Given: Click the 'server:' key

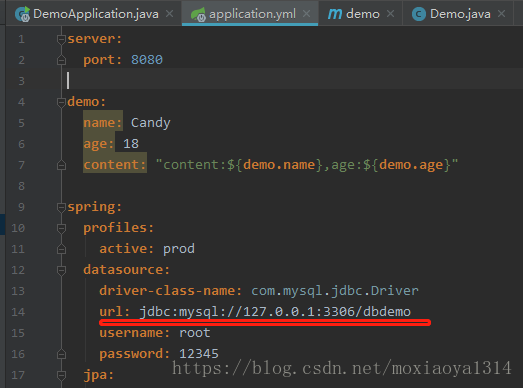Looking at the screenshot, I should coord(94,39).
